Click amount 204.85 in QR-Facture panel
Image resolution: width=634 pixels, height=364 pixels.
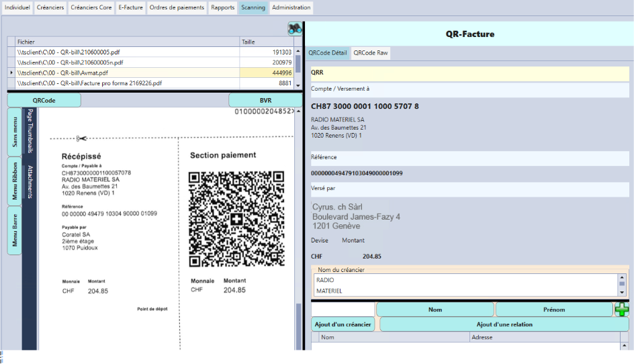coord(371,257)
